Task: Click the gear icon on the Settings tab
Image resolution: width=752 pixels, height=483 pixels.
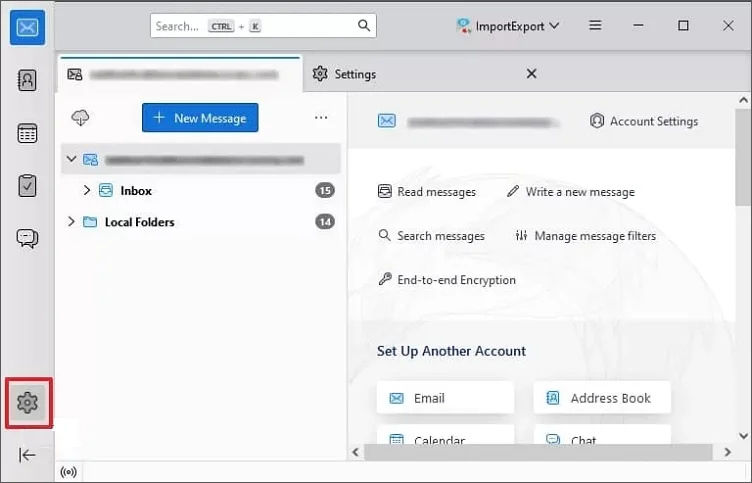Action: click(x=320, y=74)
